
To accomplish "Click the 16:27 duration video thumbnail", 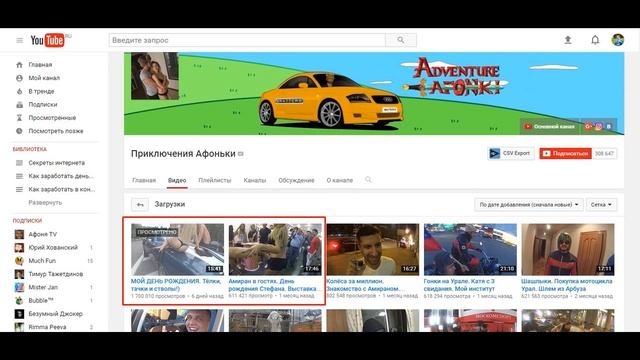I will click(x=373, y=249).
